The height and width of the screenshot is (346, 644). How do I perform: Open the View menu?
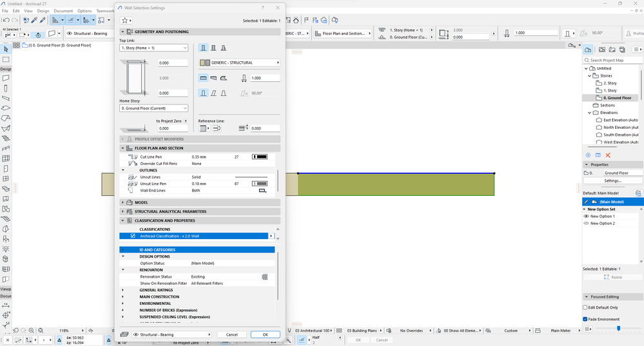click(x=28, y=11)
